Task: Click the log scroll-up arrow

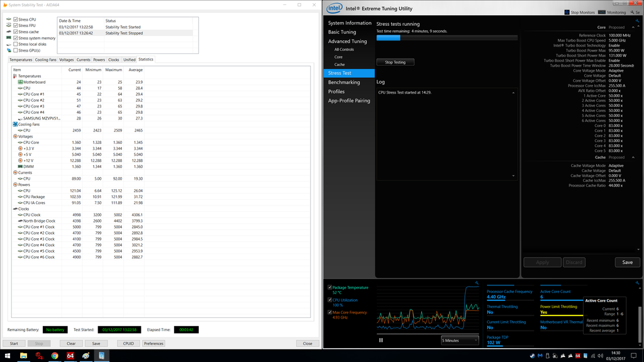Action: (513, 93)
